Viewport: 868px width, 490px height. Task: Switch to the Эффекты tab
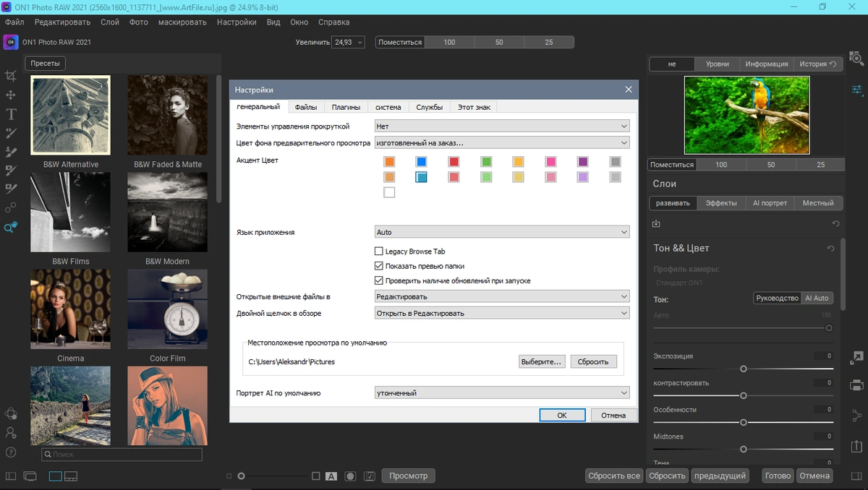721,203
